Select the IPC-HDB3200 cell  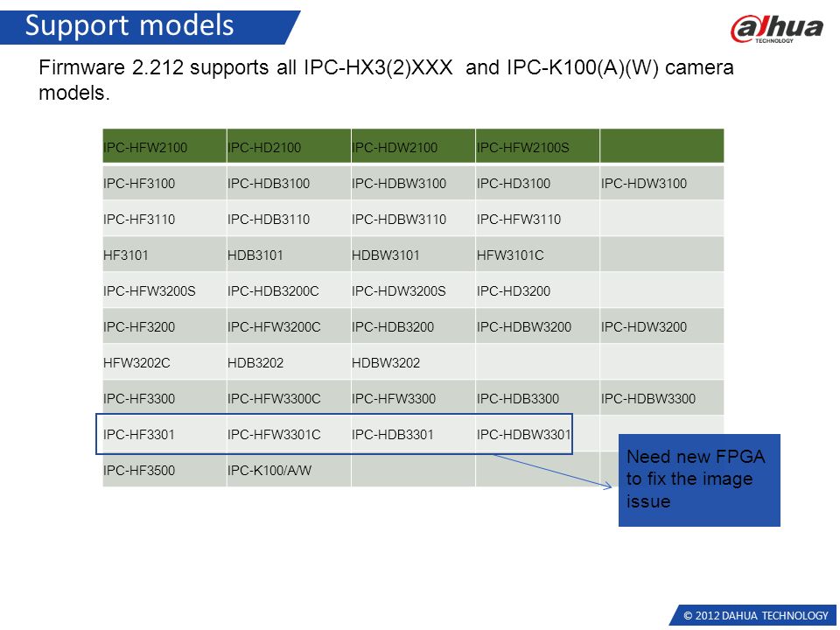(413, 326)
